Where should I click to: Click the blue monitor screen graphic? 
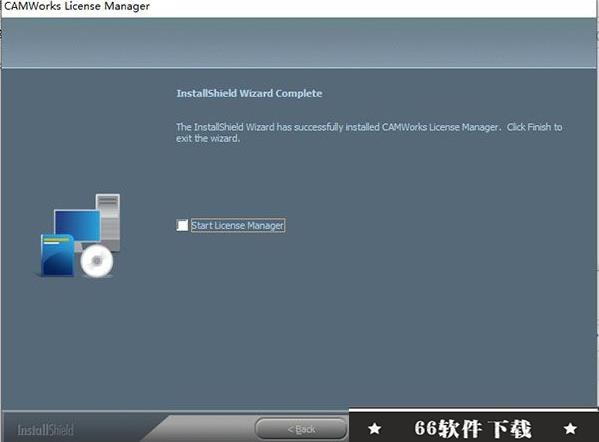coord(77,225)
